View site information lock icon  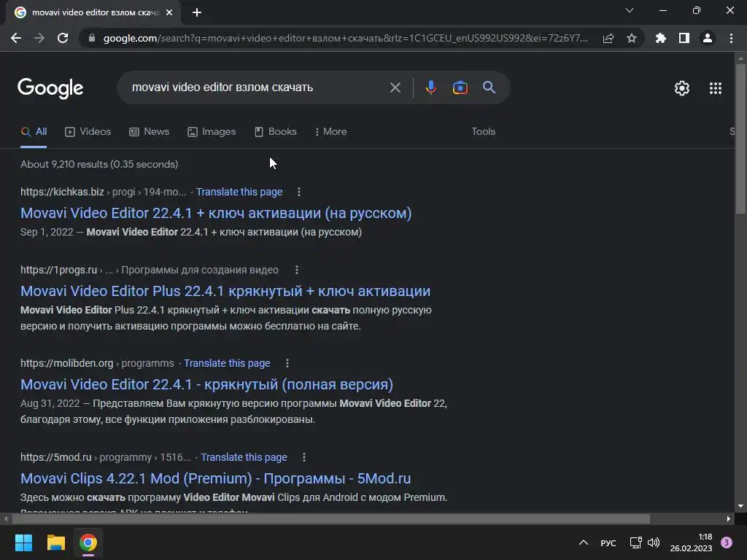click(92, 38)
